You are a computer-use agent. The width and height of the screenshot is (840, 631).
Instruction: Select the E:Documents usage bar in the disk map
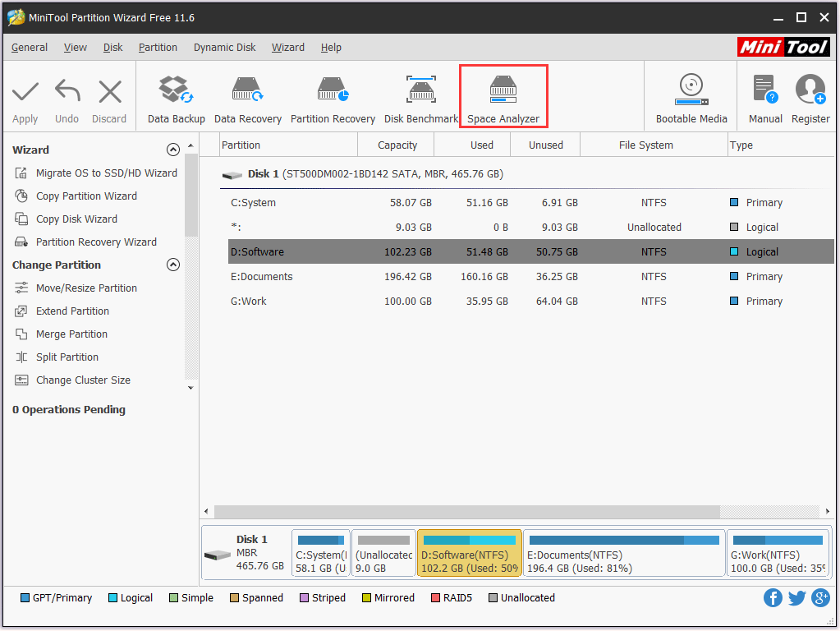(x=624, y=541)
